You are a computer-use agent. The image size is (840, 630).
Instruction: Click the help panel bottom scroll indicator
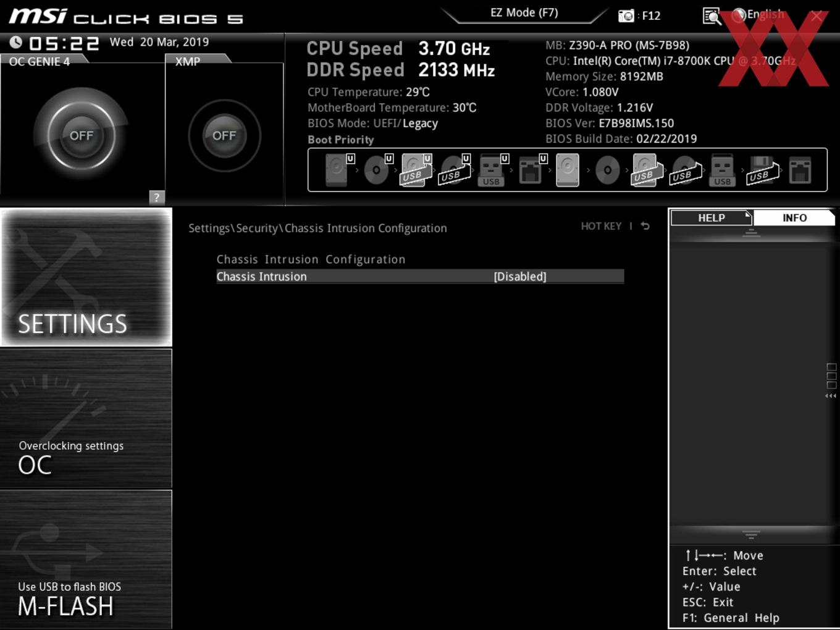[751, 534]
